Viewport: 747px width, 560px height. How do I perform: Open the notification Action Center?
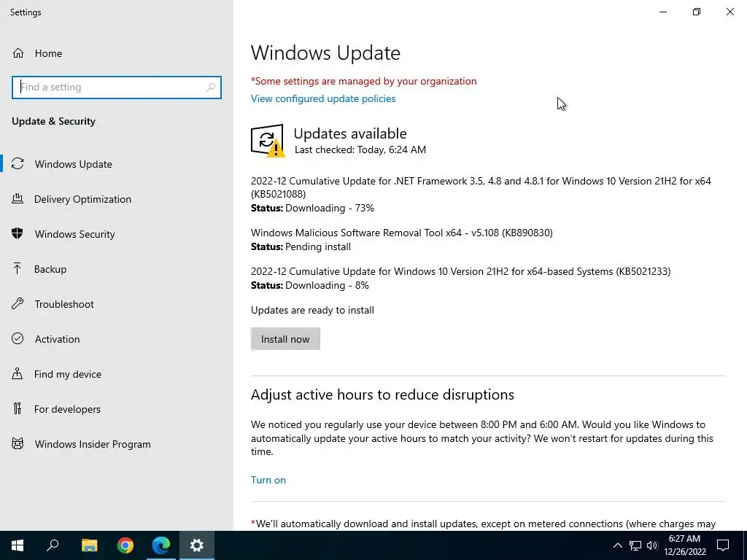pyautogui.click(x=723, y=545)
